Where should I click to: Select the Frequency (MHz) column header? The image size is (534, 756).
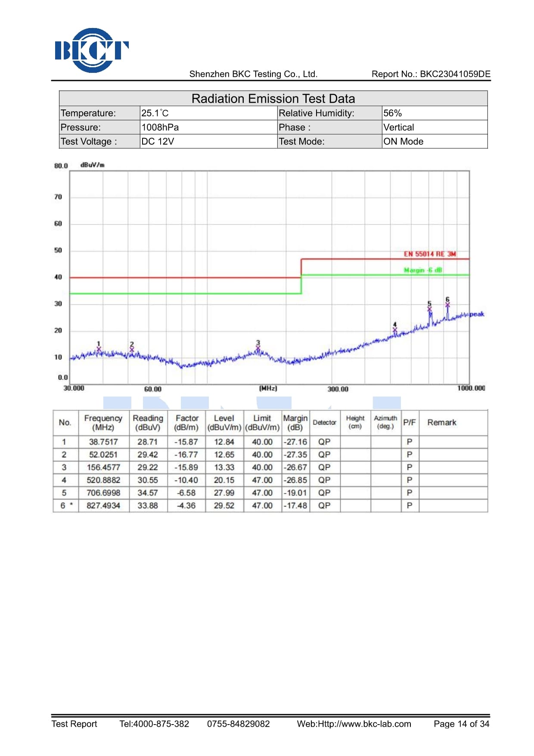103,422
